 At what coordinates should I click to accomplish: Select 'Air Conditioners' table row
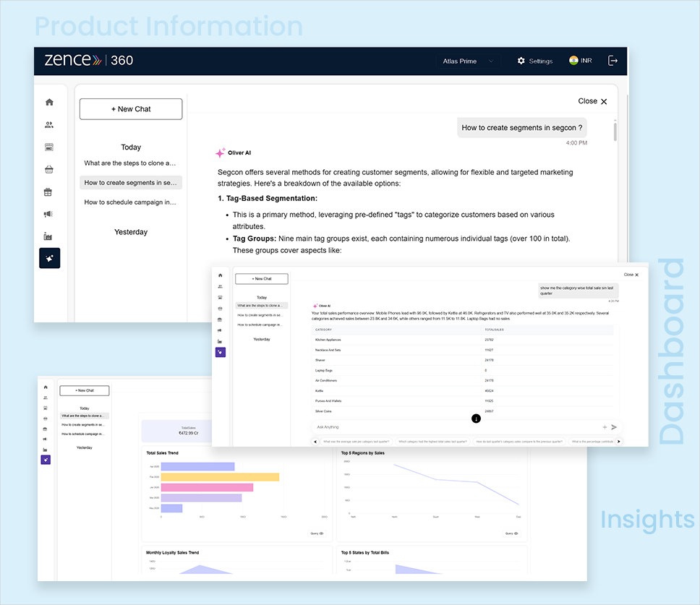click(463, 381)
